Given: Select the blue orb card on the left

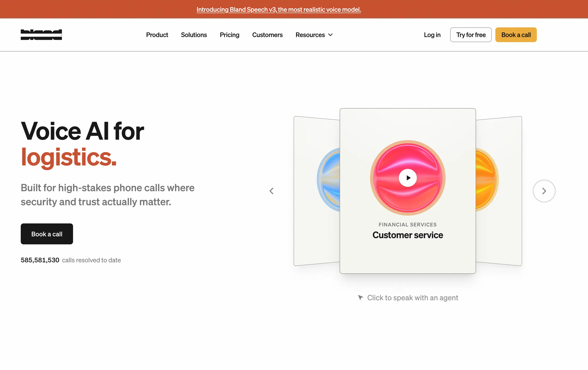Looking at the screenshot, I should tap(317, 191).
